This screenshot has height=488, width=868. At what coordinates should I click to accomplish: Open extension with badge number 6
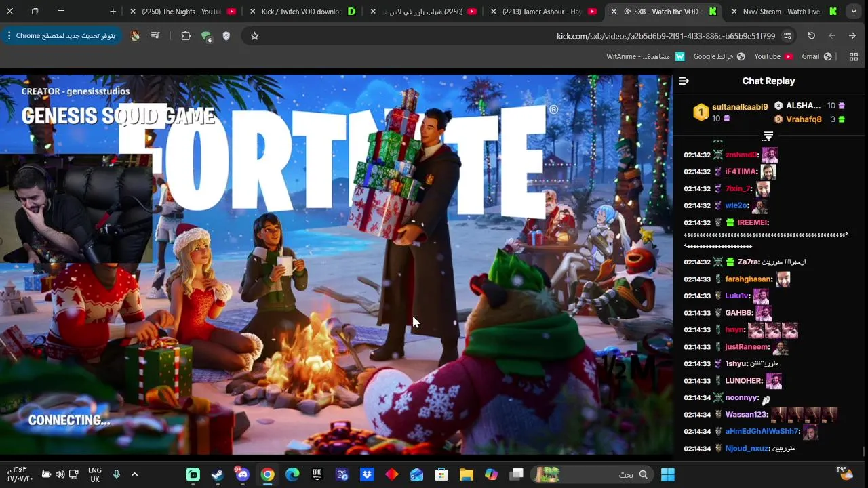click(206, 37)
